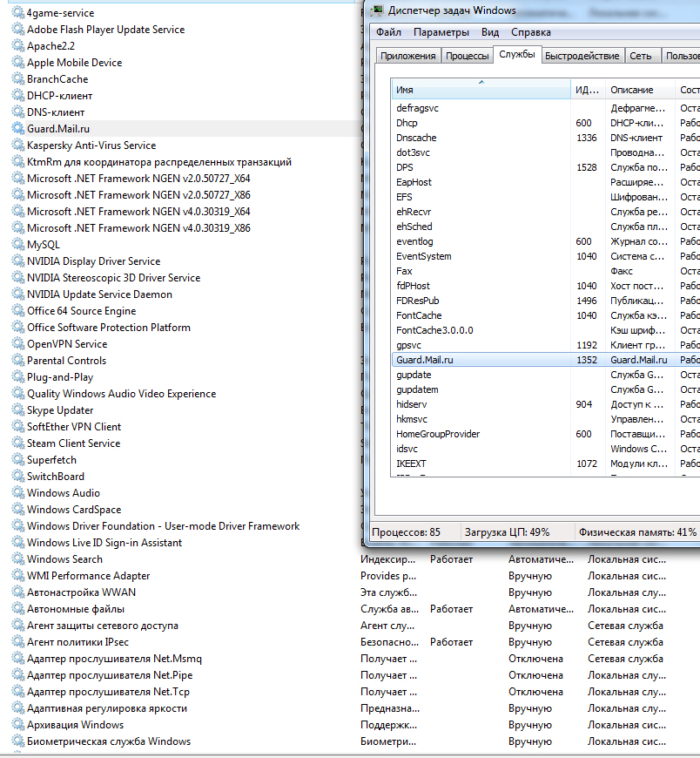Select the gupdatem service row
The width and height of the screenshot is (700, 758).
545,389
